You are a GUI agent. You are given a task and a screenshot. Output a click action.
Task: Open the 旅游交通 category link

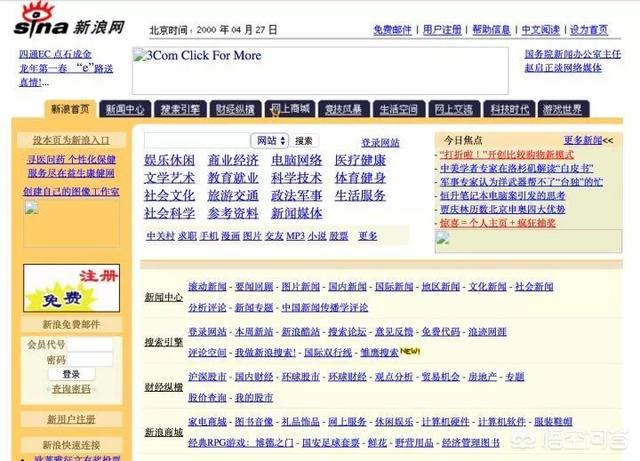pyautogui.click(x=233, y=196)
